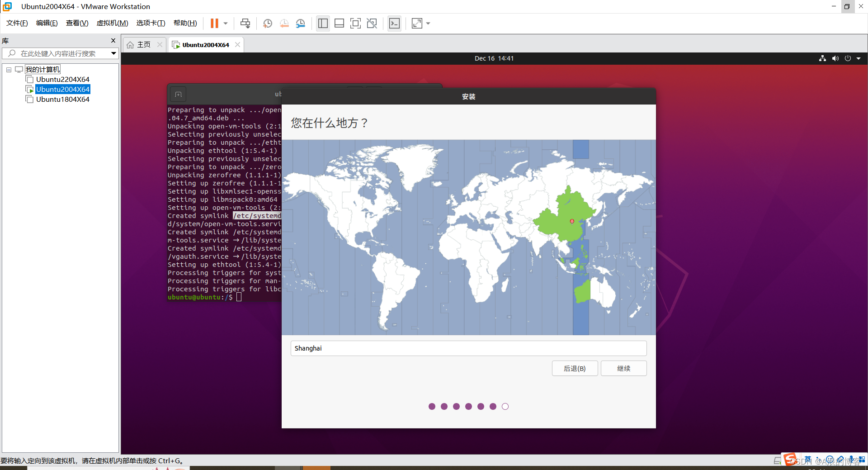This screenshot has width=868, height=470.
Task: Click the Shanghai timezone text field
Action: pyautogui.click(x=468, y=348)
